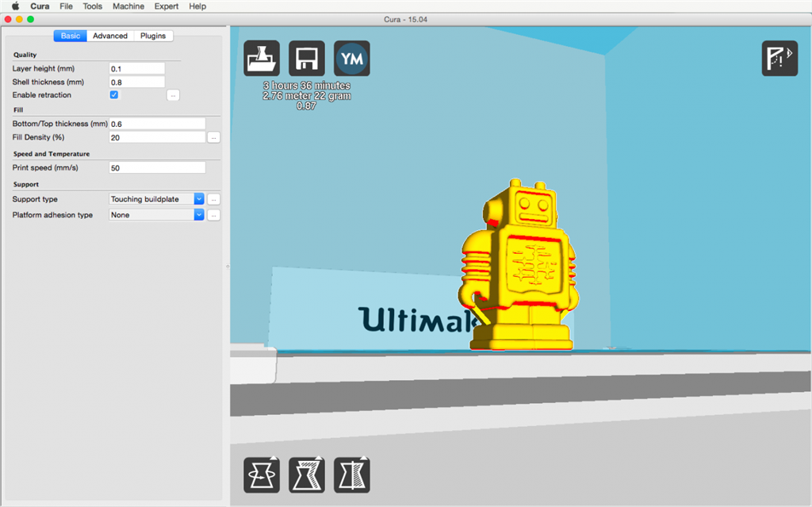
Task: Click the Quality section heading
Action: pyautogui.click(x=25, y=55)
